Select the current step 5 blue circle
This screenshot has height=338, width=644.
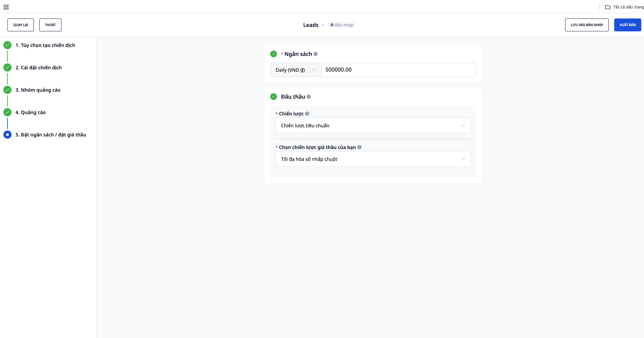7,135
